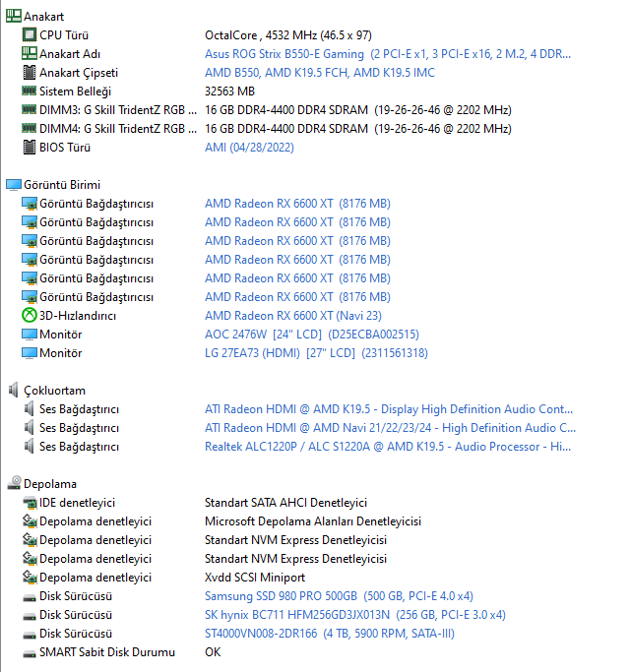The height and width of the screenshot is (672, 629).
Task: Click the Xvdd SCSI Depolama denetleyici icon
Action: click(30, 577)
